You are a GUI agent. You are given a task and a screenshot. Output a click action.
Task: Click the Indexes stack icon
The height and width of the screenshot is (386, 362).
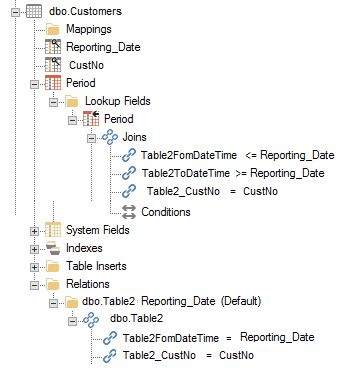coord(53,248)
